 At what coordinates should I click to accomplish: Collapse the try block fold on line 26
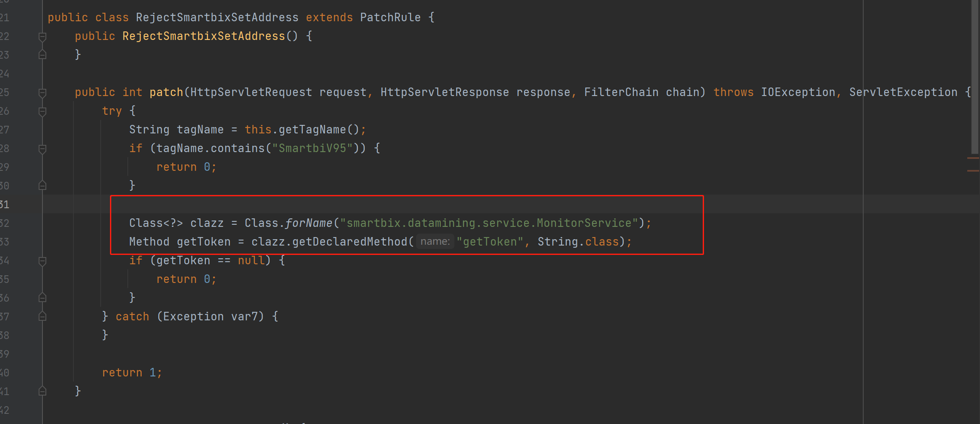coord(42,112)
